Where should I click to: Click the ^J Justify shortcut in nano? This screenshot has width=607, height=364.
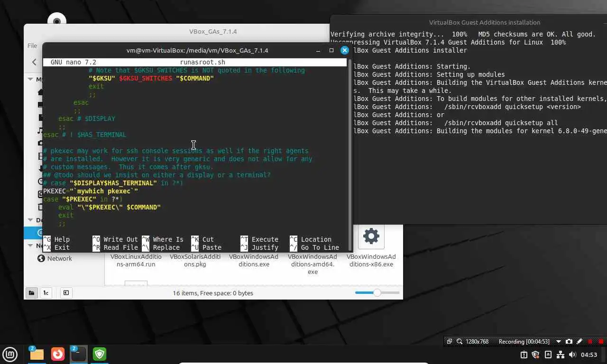point(259,247)
